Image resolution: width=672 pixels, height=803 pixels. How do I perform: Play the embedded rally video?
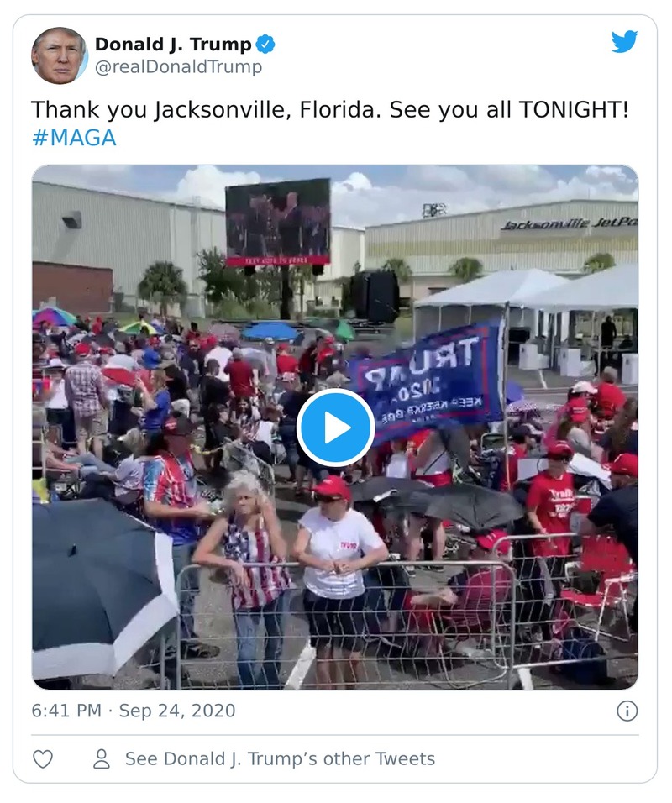coord(335,427)
